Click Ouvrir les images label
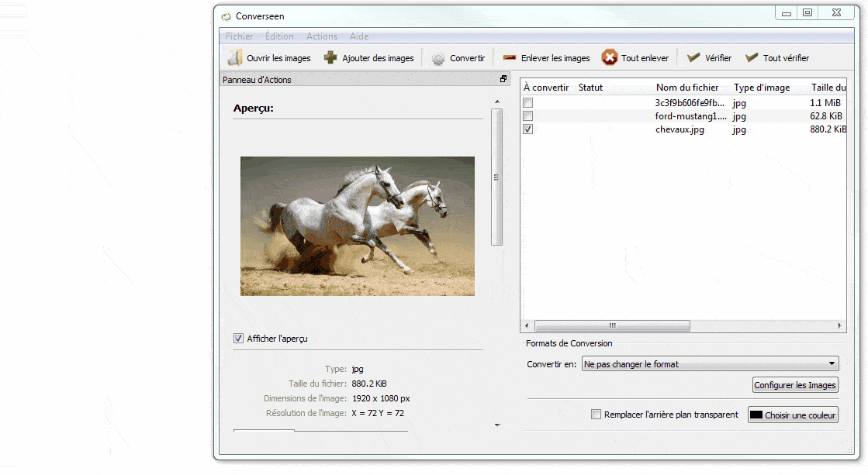Screen dimensions: 868x475 point(278,58)
